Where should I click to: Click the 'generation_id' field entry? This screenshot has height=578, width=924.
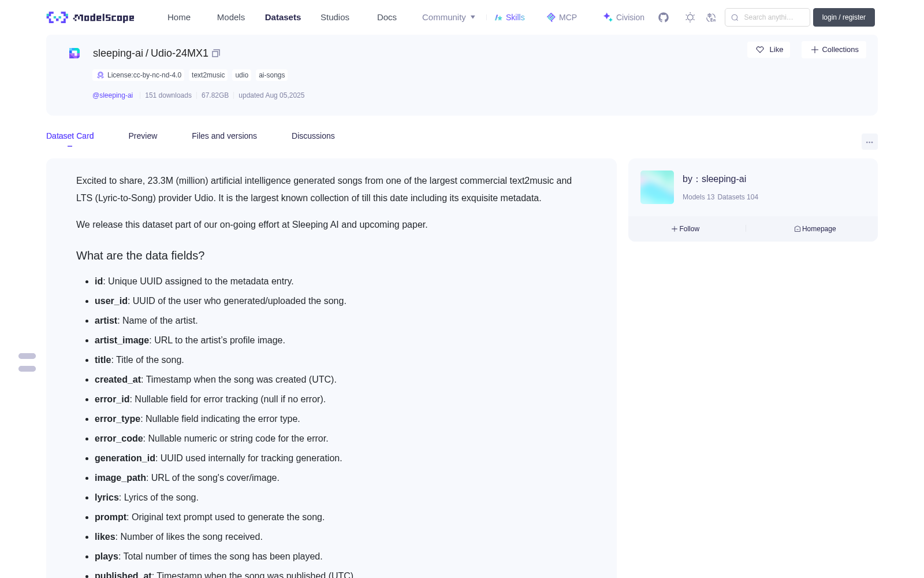click(218, 458)
